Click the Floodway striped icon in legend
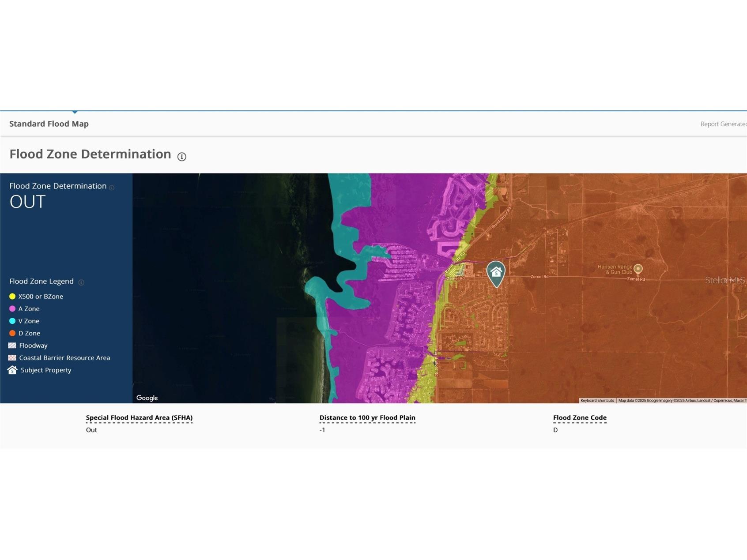Image resolution: width=747 pixels, height=560 pixels. click(x=12, y=346)
